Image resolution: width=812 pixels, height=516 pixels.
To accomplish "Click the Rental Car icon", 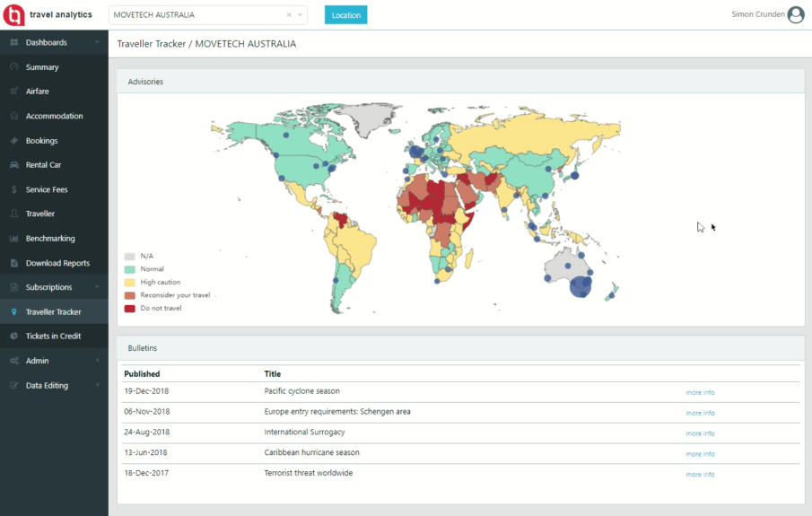I will click(x=14, y=165).
